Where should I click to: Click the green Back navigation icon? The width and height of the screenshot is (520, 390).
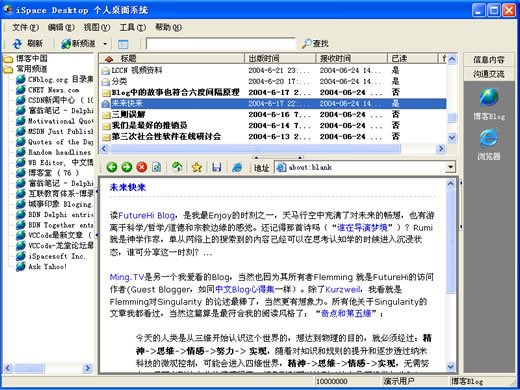coord(112,167)
